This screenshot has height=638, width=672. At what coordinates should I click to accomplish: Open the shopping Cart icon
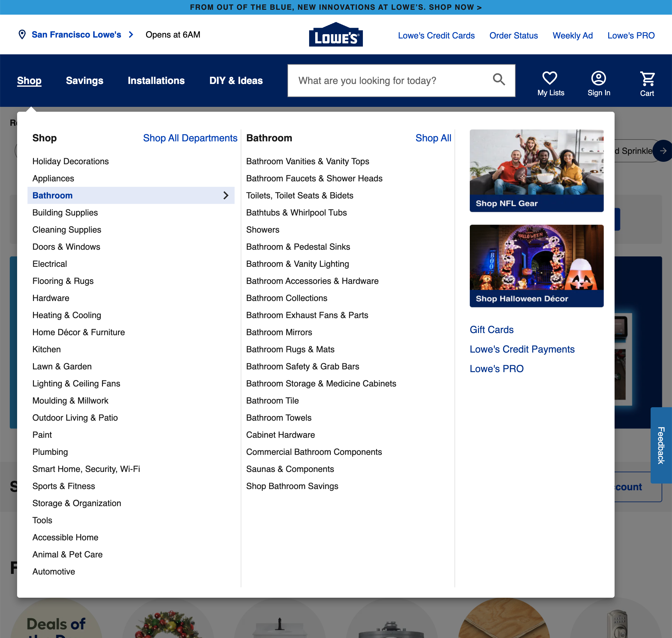(647, 78)
